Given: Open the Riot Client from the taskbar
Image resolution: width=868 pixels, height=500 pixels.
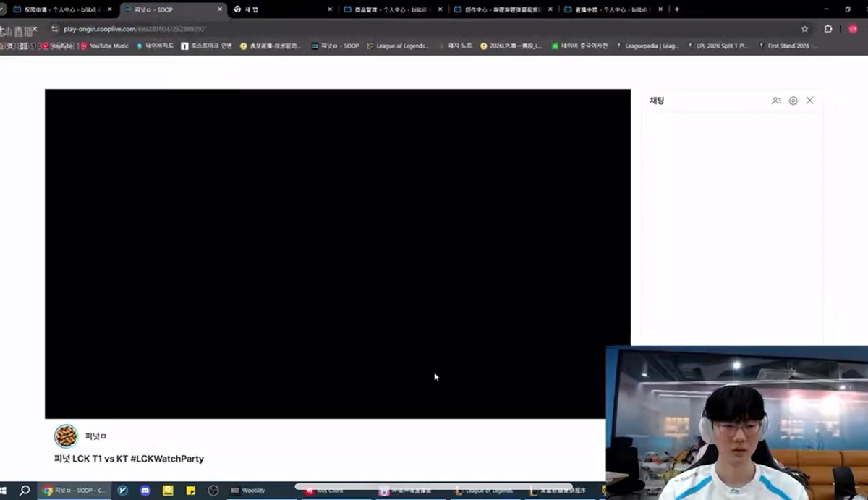Looking at the screenshot, I should [327, 490].
